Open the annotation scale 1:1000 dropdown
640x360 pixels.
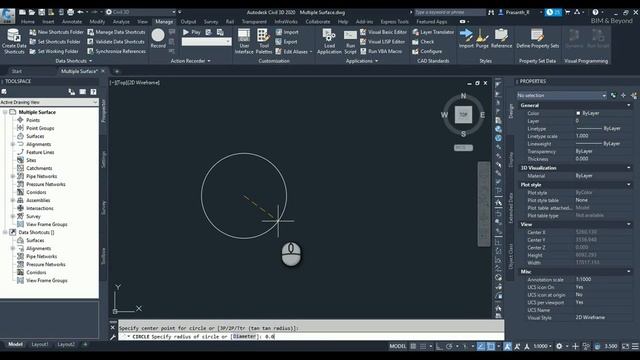pyautogui.click(x=542, y=347)
